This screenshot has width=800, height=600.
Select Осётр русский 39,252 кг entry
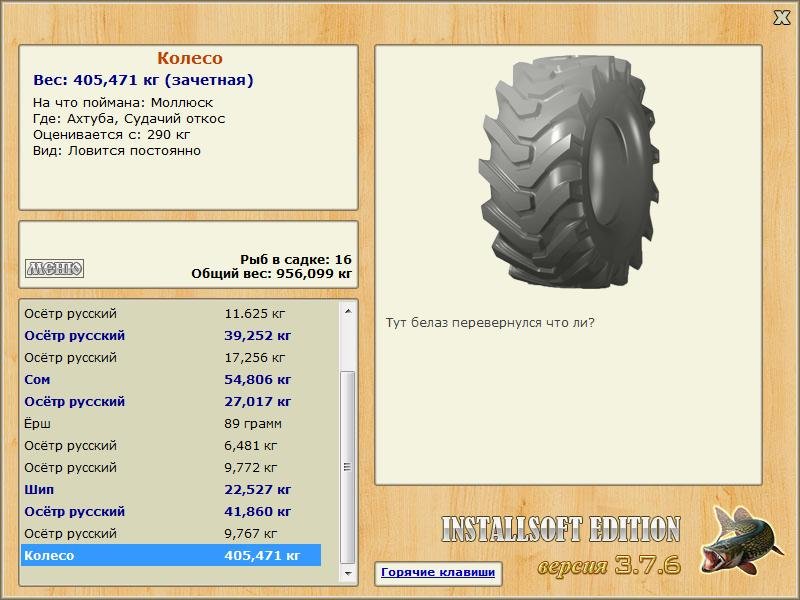[171, 336]
